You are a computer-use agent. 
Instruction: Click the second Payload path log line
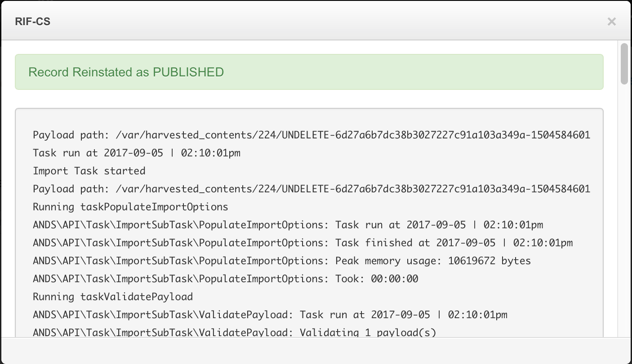tap(311, 189)
